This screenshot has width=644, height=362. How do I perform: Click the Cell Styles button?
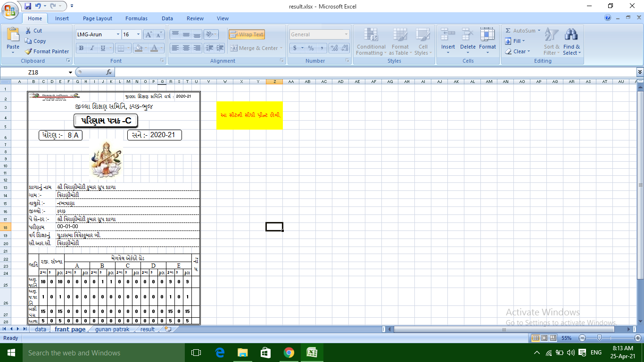[423, 41]
